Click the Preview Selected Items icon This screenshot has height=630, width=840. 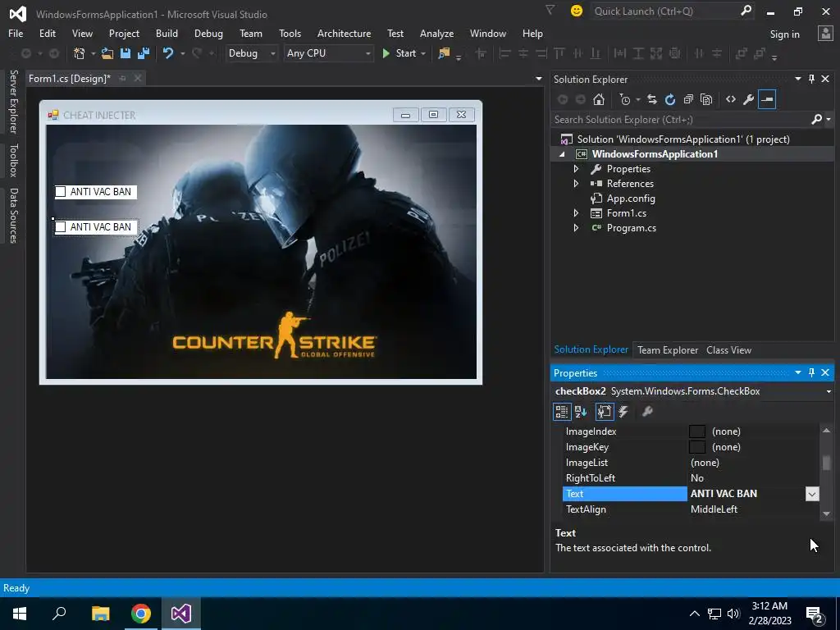point(767,99)
